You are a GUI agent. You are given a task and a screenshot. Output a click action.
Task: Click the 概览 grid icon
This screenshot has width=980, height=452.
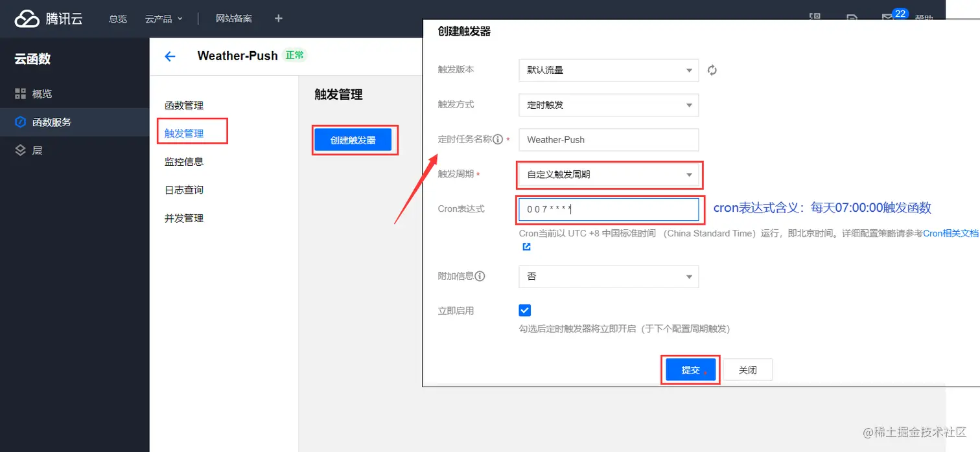point(20,94)
